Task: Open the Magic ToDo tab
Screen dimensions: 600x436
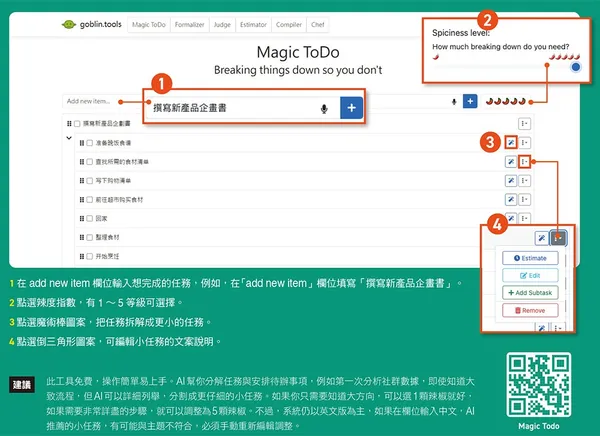Action: [149, 25]
